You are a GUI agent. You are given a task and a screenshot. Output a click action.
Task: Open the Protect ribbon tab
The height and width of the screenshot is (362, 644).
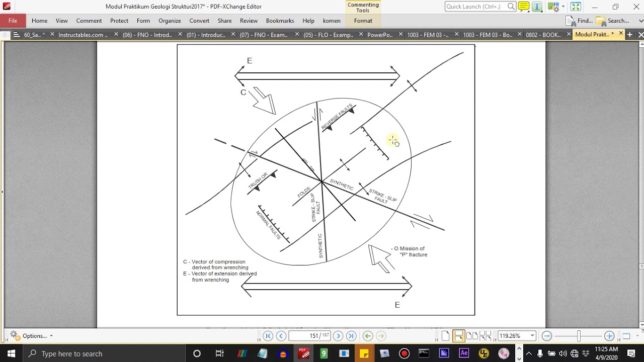pyautogui.click(x=119, y=21)
